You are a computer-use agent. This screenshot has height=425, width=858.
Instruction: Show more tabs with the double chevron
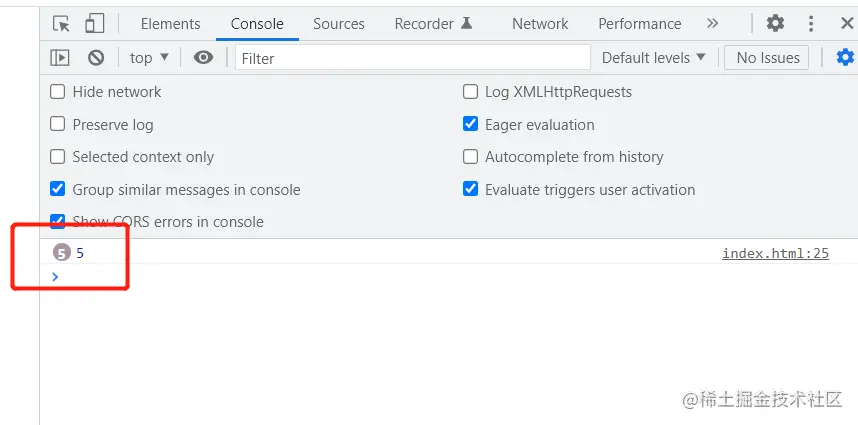tap(712, 23)
